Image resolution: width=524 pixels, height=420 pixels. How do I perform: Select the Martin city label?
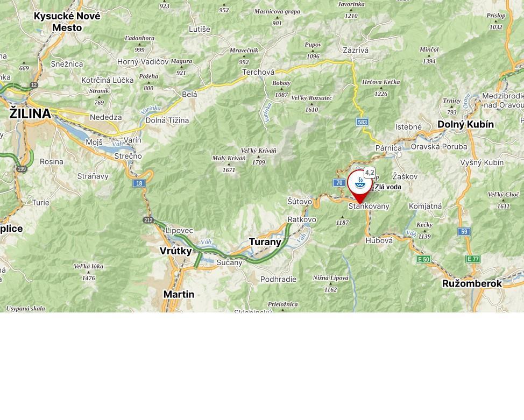pos(179,294)
